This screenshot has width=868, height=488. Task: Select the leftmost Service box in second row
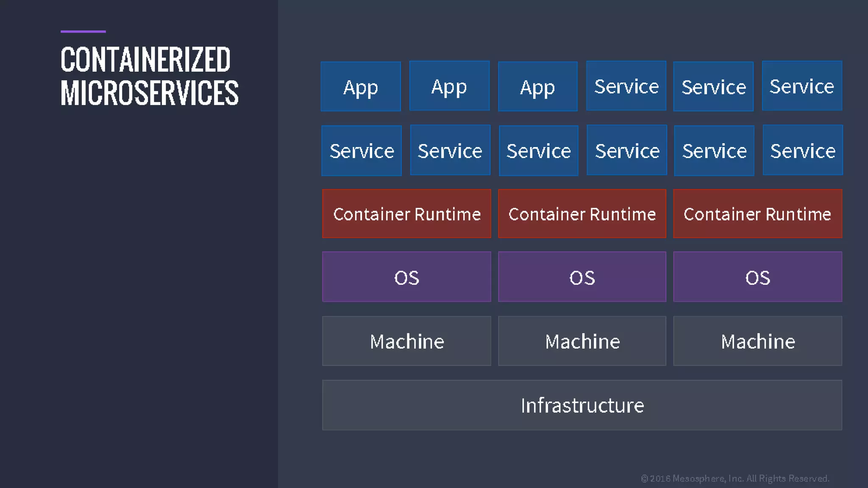[362, 150]
